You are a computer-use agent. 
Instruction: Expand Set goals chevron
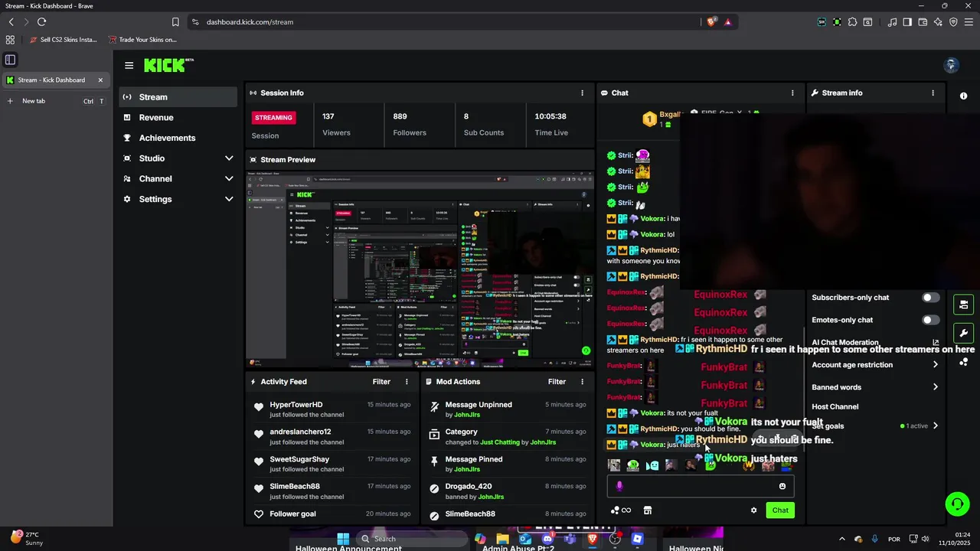(935, 425)
